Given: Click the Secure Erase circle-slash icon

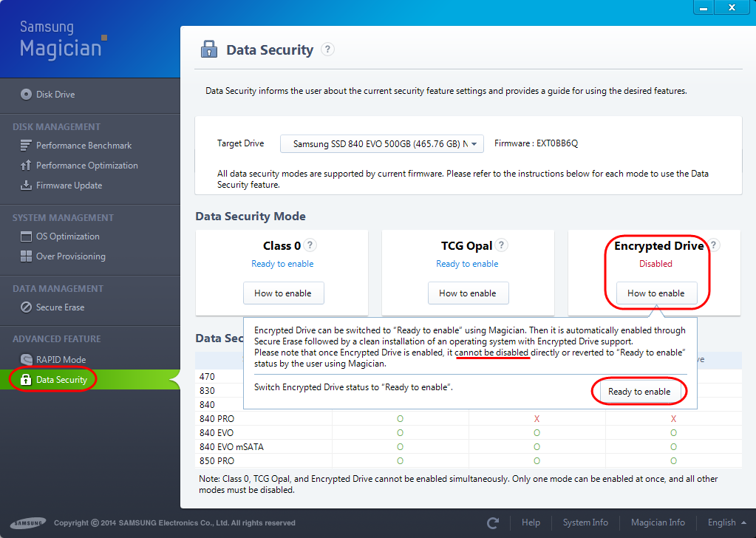Looking at the screenshot, I should point(26,307).
